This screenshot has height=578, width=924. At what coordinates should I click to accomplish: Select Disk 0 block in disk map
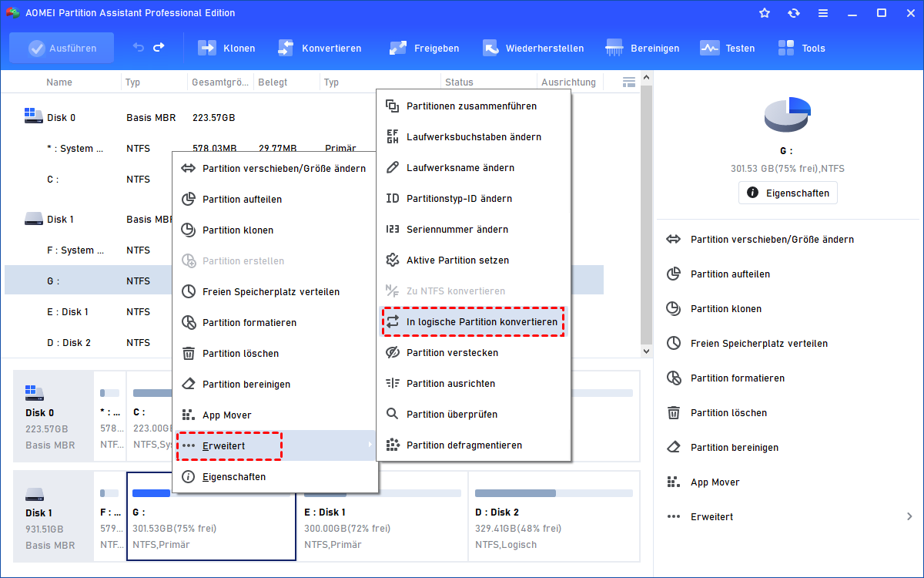(53, 417)
